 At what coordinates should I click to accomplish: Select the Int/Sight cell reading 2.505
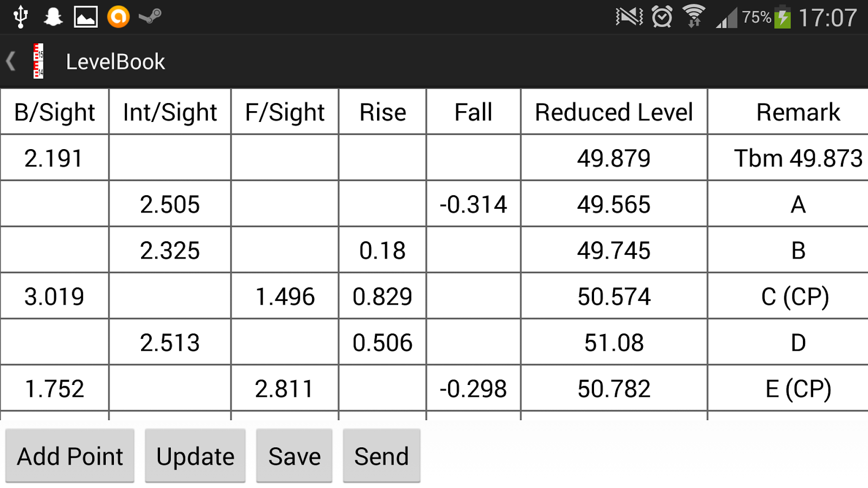(x=170, y=204)
